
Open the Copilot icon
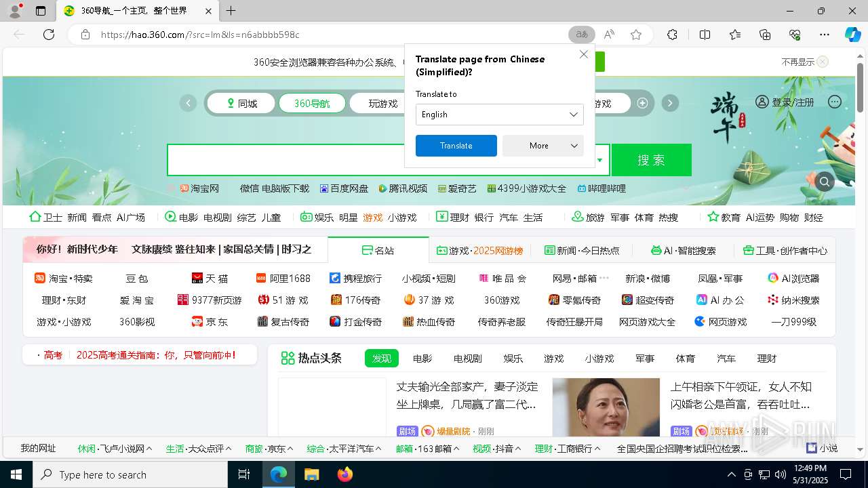pos(852,35)
